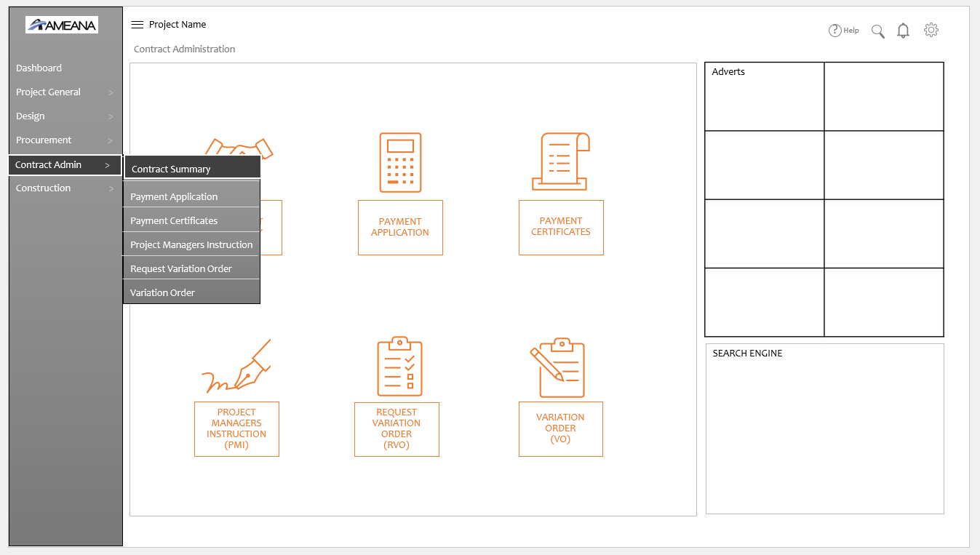Click the Help question mark icon
This screenshot has width=980, height=555.
(835, 31)
